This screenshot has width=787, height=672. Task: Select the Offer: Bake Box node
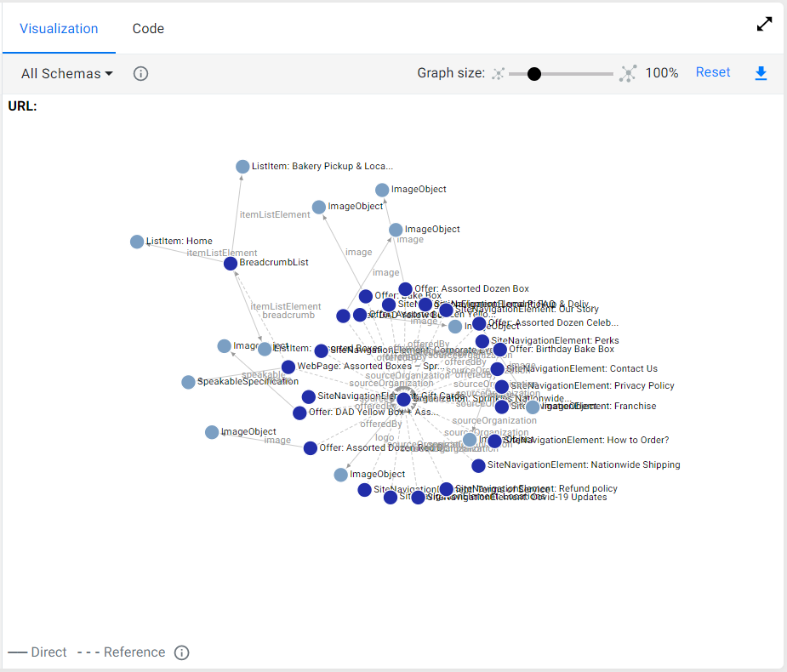click(366, 296)
